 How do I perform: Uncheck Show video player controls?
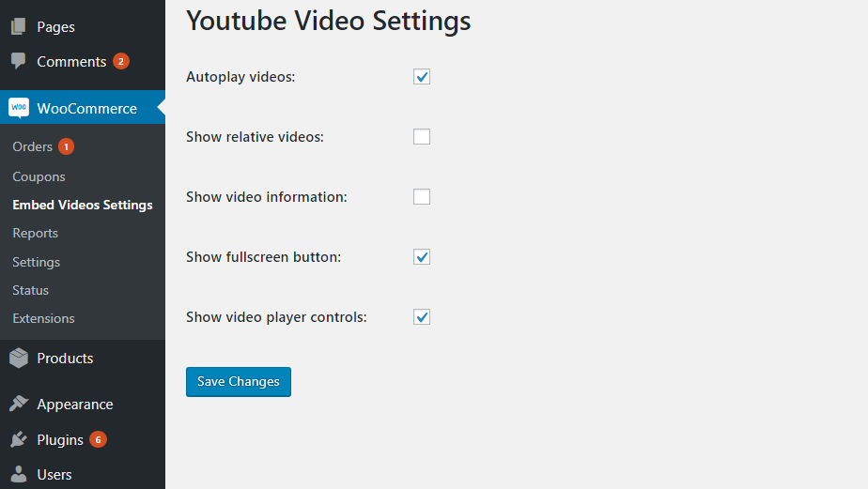pyautogui.click(x=422, y=317)
